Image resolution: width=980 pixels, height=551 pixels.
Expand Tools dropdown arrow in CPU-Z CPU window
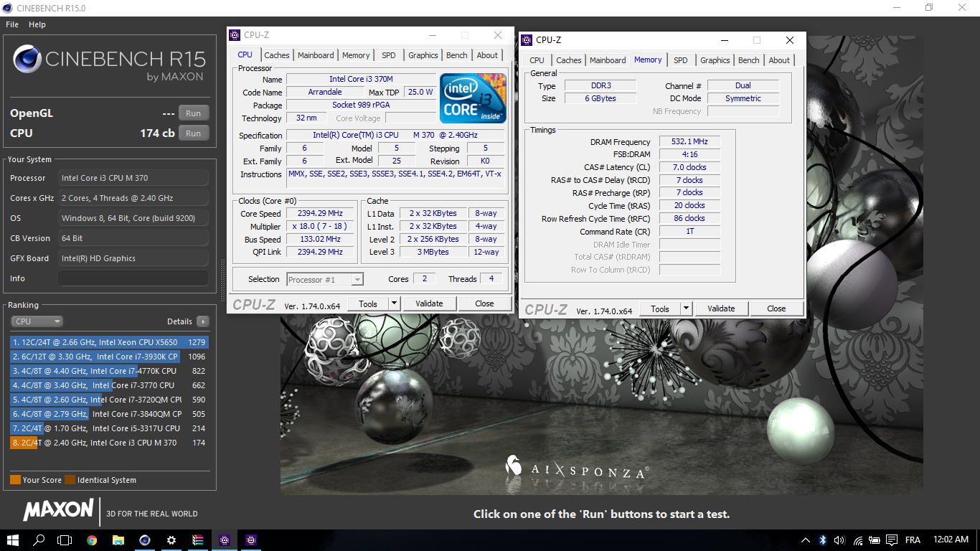tap(394, 303)
